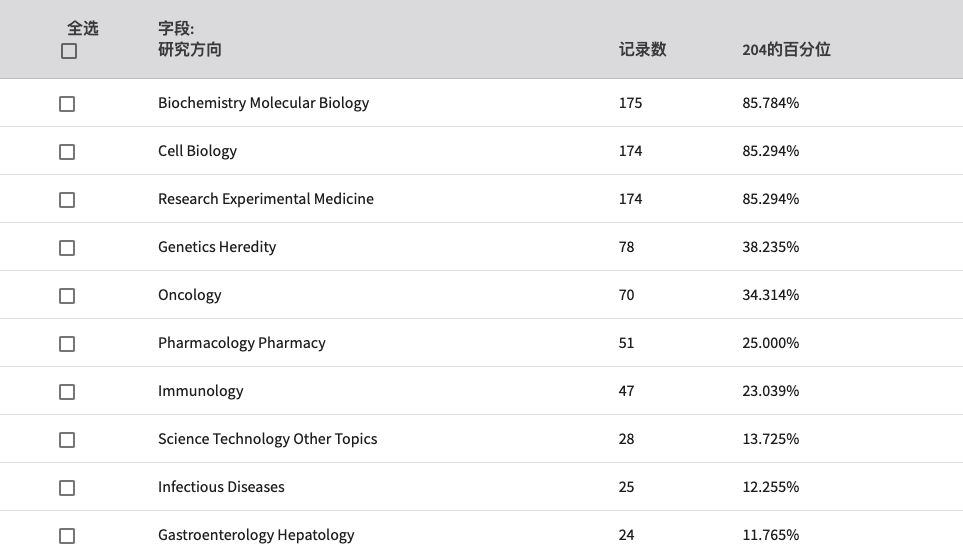Click the 25.000% percentage for Pharmacology Pharmacy
Screen dimensions: 963x553
(x=770, y=343)
